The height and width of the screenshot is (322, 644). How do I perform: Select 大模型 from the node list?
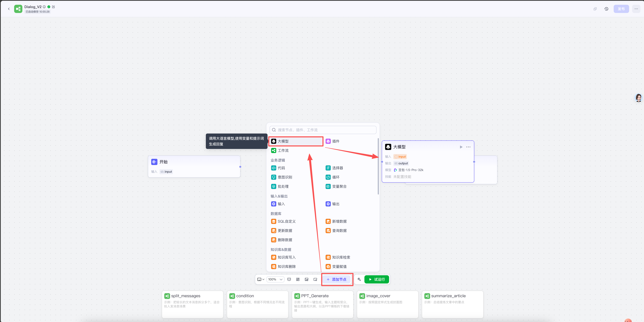pyautogui.click(x=296, y=141)
